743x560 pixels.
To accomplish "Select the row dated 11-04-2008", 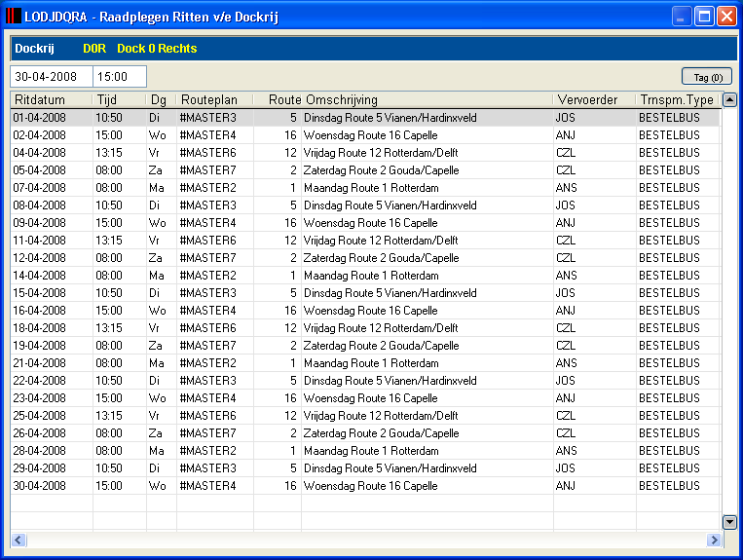I will tap(365, 241).
